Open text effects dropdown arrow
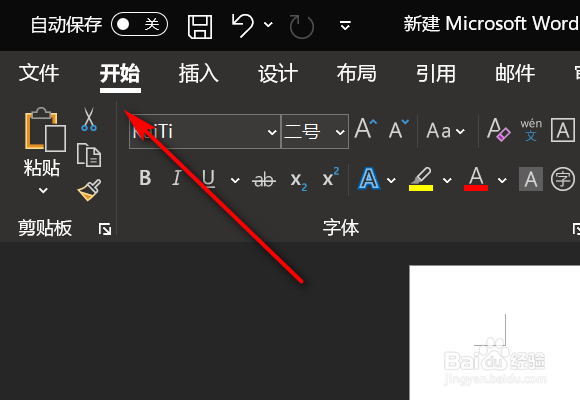The image size is (580, 400). 391,180
